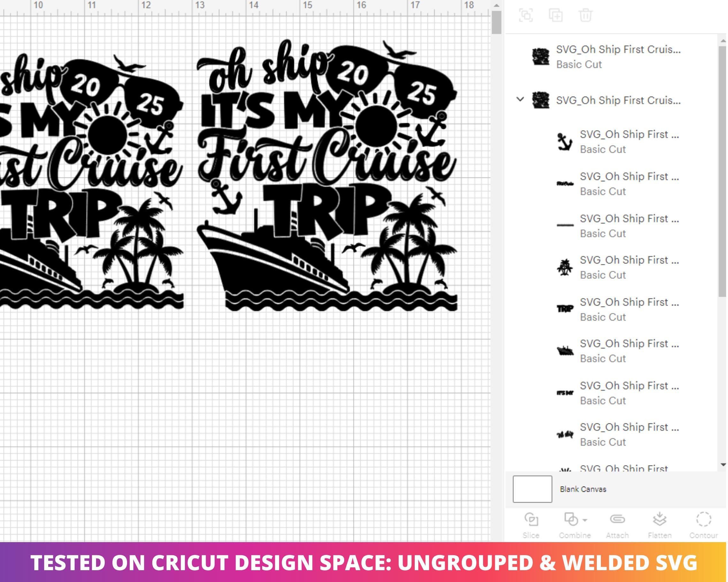Viewport: 728px width, 582px height.
Task: Select the IT'S MY text layer
Action: 618,393
